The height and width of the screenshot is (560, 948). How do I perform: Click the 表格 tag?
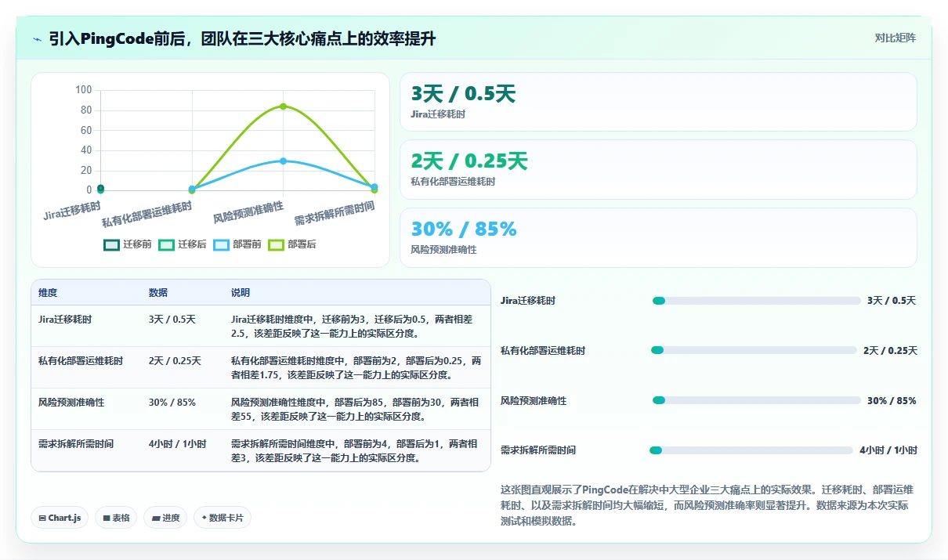click(116, 518)
